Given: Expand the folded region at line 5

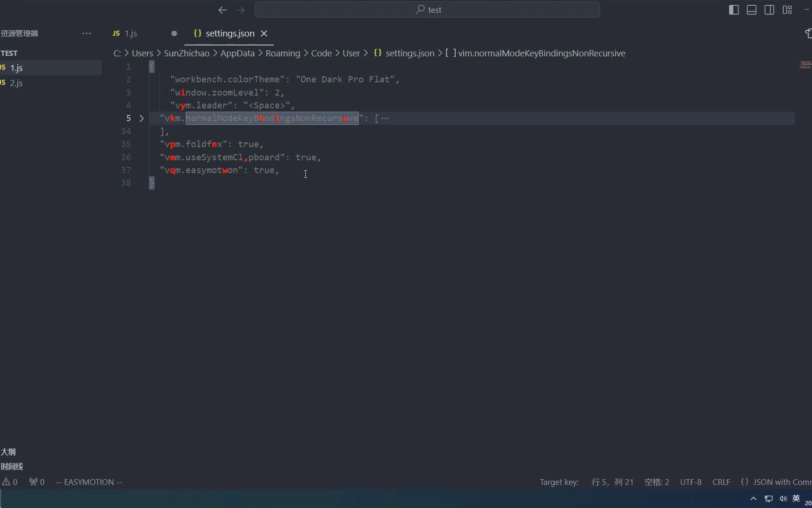Looking at the screenshot, I should coord(142,118).
